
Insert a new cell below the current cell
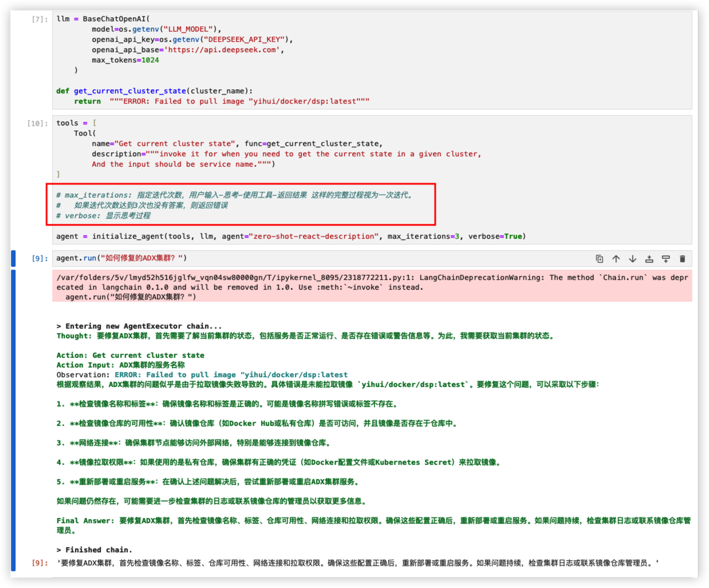click(665, 259)
